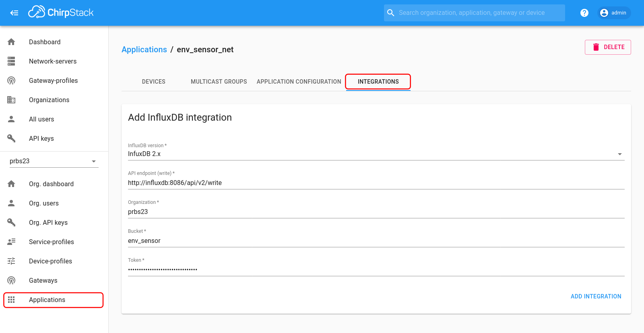Click the Org. users person icon
644x333 pixels.
[x=11, y=203]
